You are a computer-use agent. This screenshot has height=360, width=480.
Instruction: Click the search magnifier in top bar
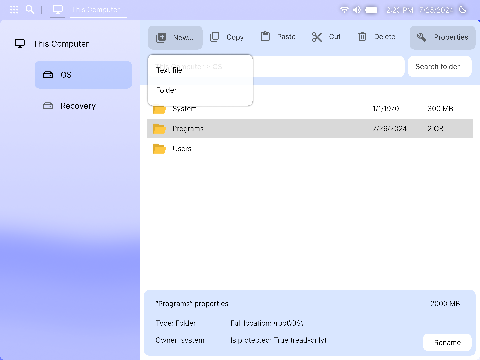coord(30,9)
